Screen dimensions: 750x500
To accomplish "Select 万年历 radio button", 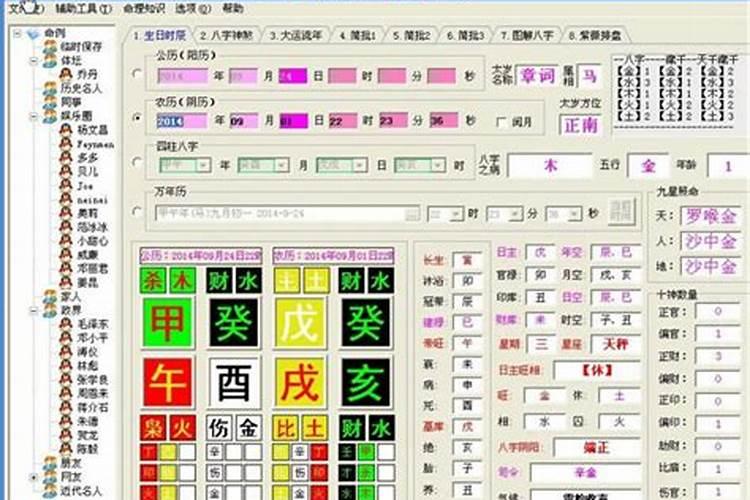I will [x=137, y=211].
